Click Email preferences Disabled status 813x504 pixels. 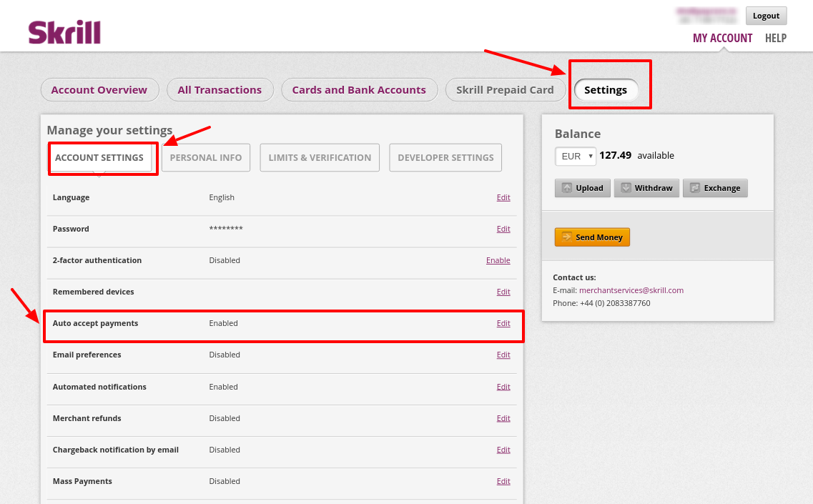[x=225, y=355]
